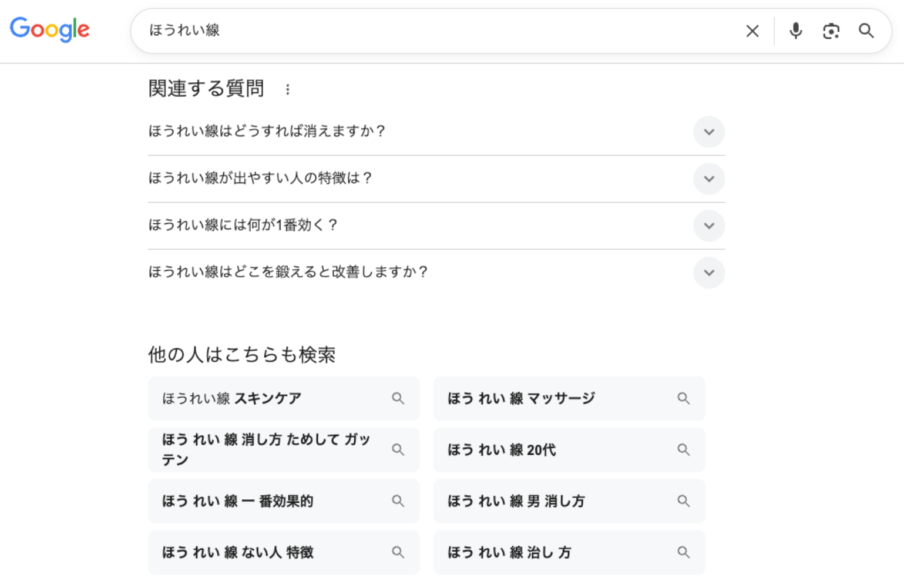
Task: Expand chevron for ほうれい線が出やすい人の特徴は？
Action: 709,179
